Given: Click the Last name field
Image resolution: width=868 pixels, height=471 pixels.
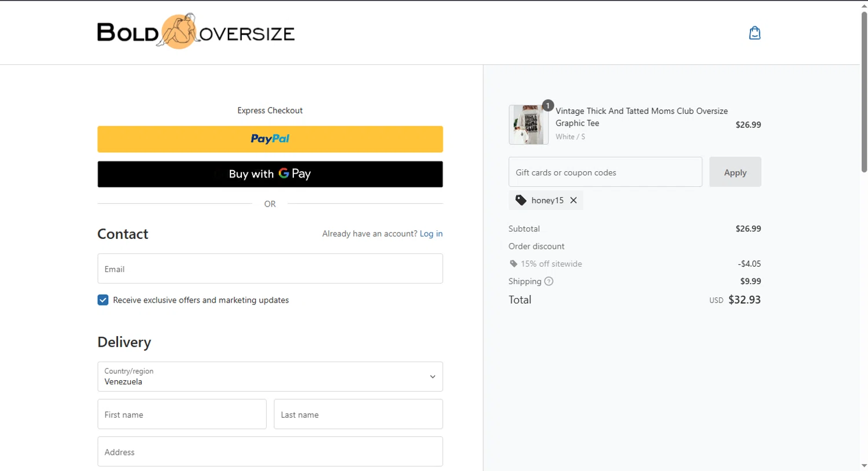Looking at the screenshot, I should coord(358,414).
